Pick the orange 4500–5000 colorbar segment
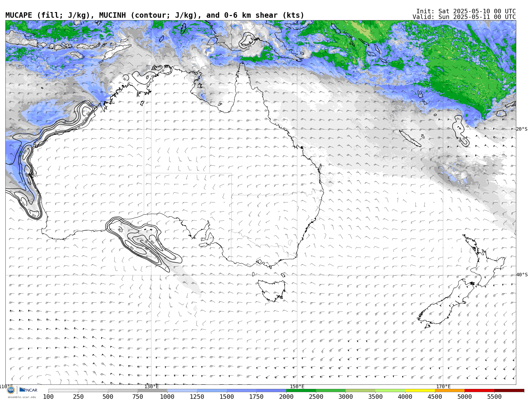This screenshot has width=532, height=400. tap(450, 391)
